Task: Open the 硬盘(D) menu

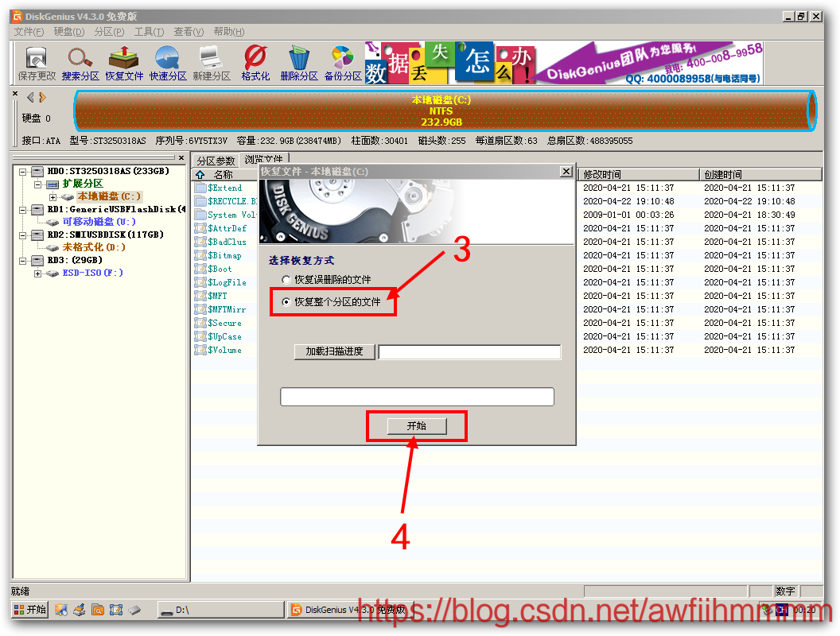Action: click(69, 32)
